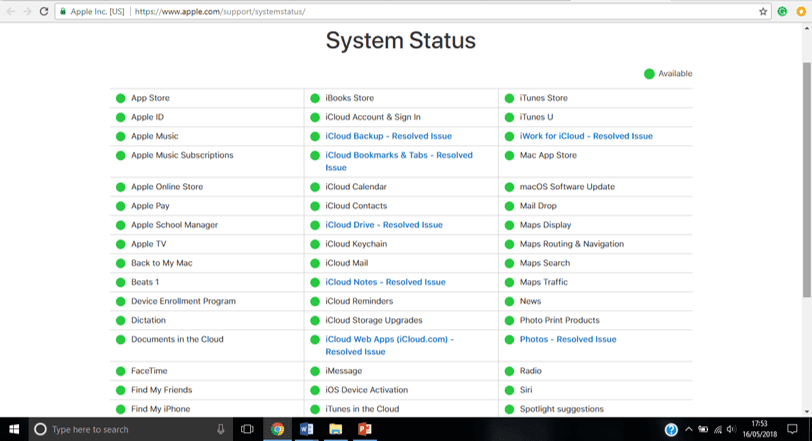Open Task View from the taskbar

[x=247, y=429]
